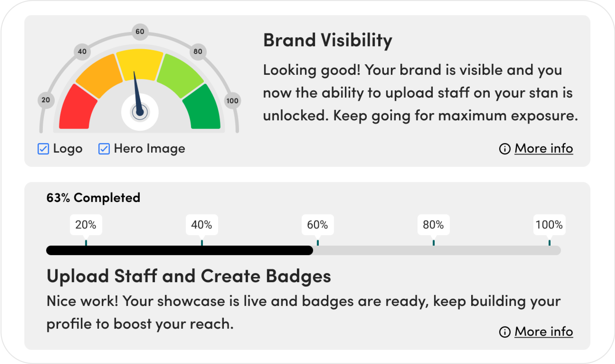615x364 pixels.
Task: Click the 100 marker on the gauge
Action: [232, 101]
